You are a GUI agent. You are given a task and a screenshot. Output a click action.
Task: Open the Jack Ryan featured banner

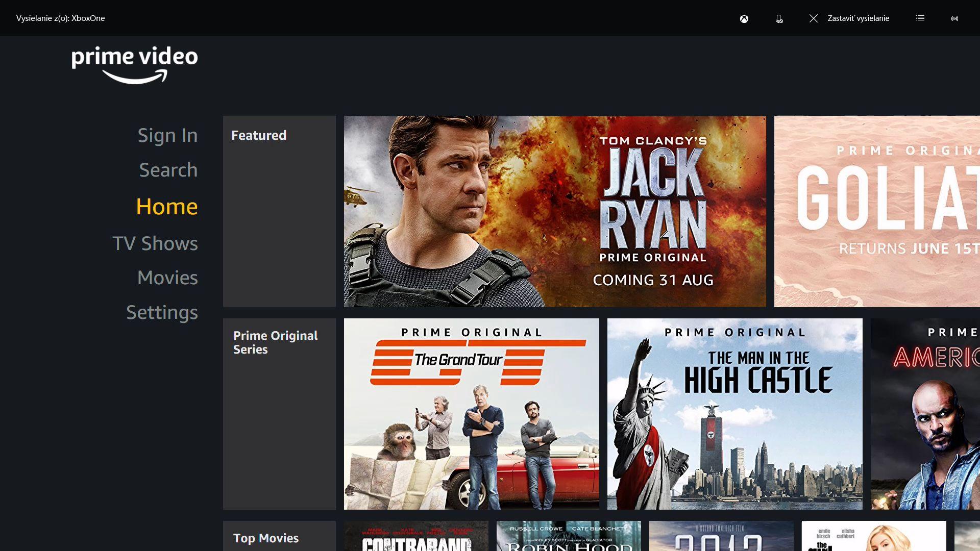tap(555, 211)
